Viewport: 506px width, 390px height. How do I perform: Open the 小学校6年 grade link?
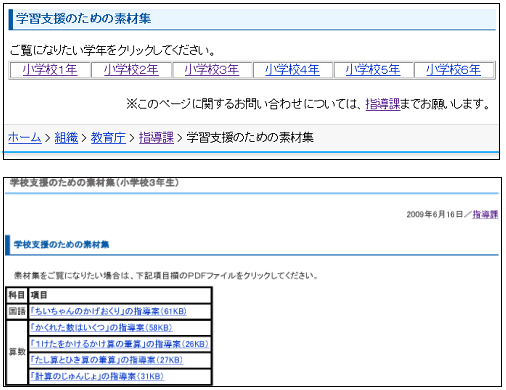(x=454, y=70)
